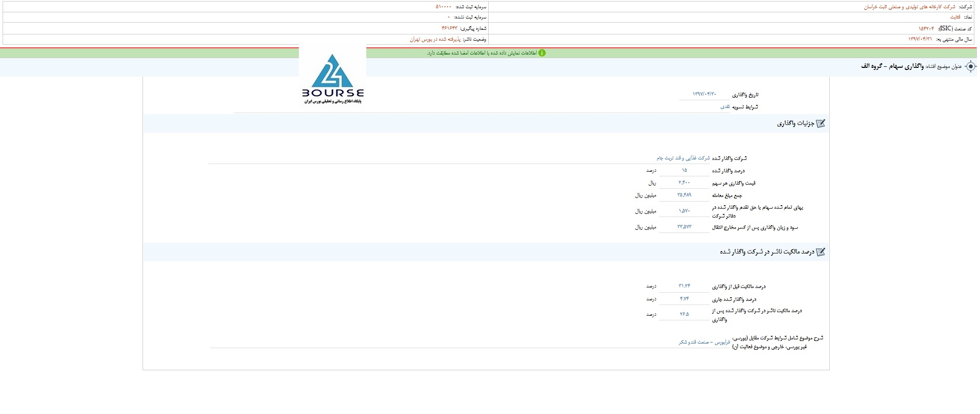
Task: Click the label قیمت واگذاری هر سهم
Action: click(x=734, y=183)
